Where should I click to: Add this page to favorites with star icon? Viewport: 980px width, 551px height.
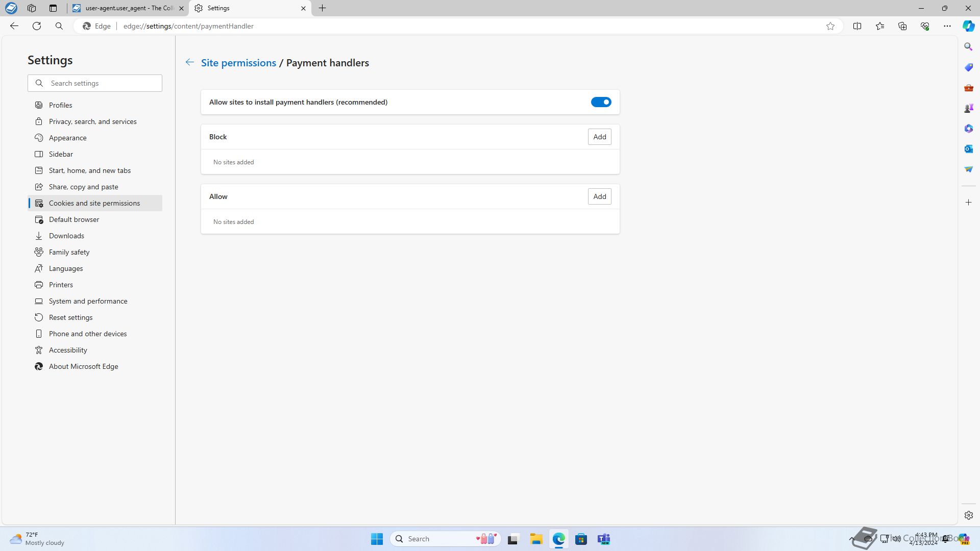point(830,26)
